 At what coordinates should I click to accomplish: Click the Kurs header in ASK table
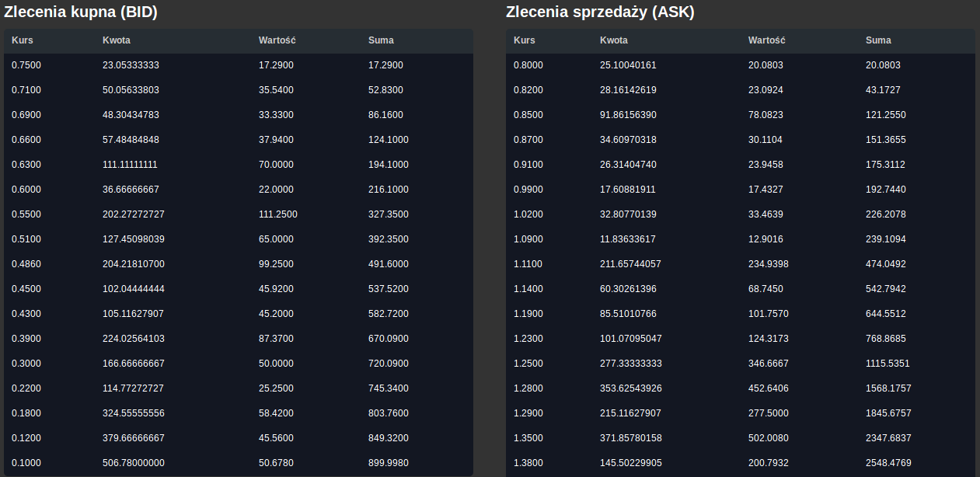pyautogui.click(x=524, y=40)
